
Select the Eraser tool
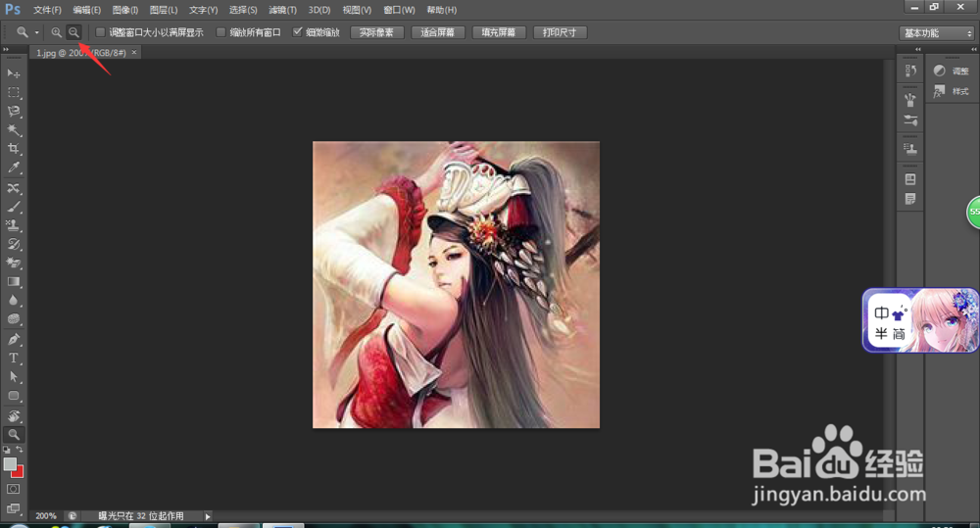click(13, 264)
